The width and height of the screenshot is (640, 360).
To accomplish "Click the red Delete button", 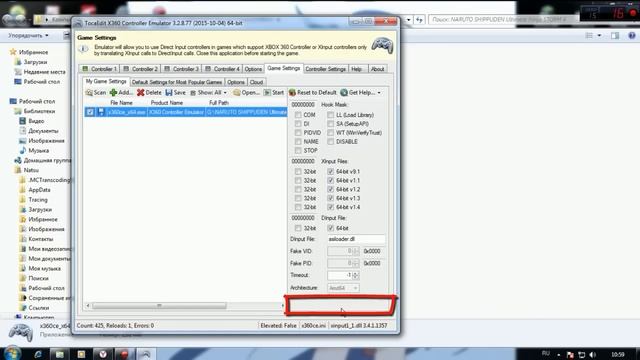I will 149,93.
